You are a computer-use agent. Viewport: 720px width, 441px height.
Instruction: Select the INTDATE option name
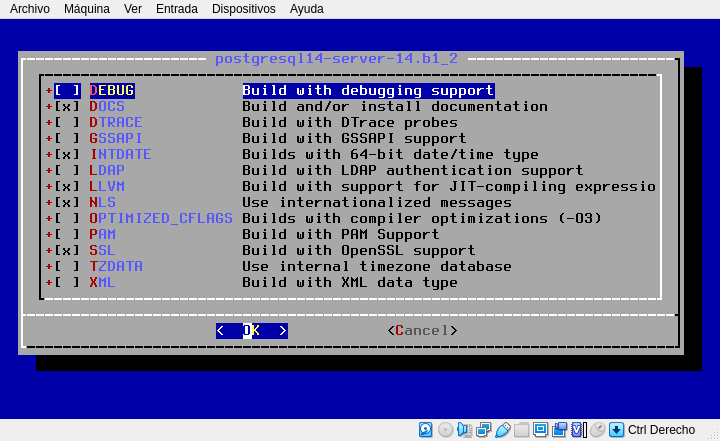(121, 154)
